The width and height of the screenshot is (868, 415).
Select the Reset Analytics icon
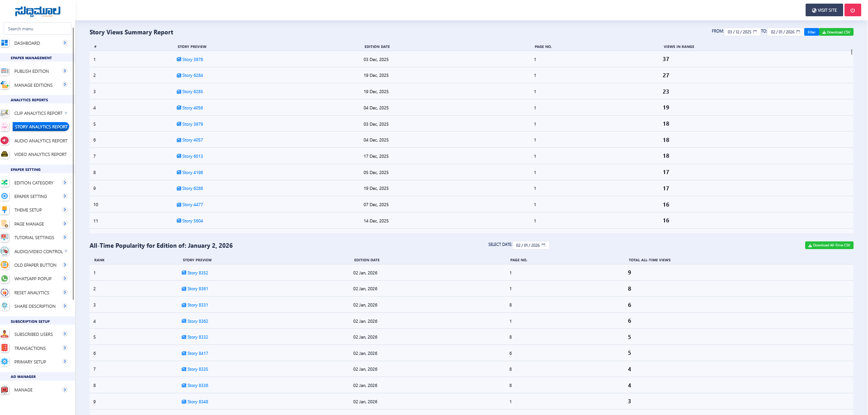[x=5, y=292]
